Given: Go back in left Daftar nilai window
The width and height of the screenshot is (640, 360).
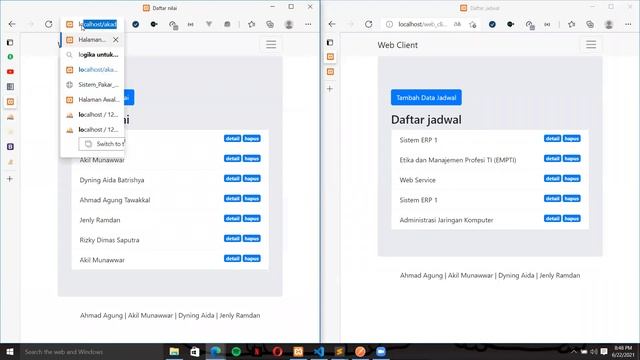Looking at the screenshot, I should point(12,24).
